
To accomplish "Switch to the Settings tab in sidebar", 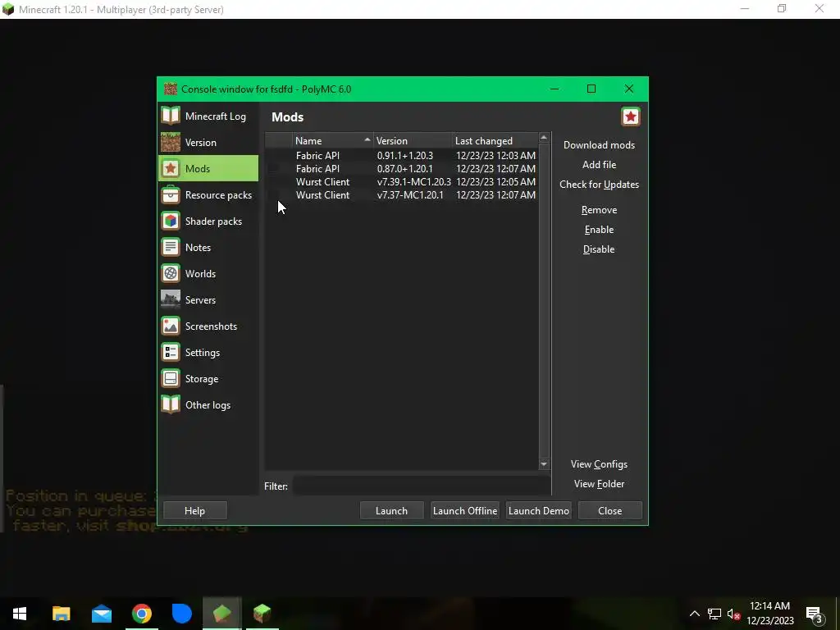I will point(208,353).
